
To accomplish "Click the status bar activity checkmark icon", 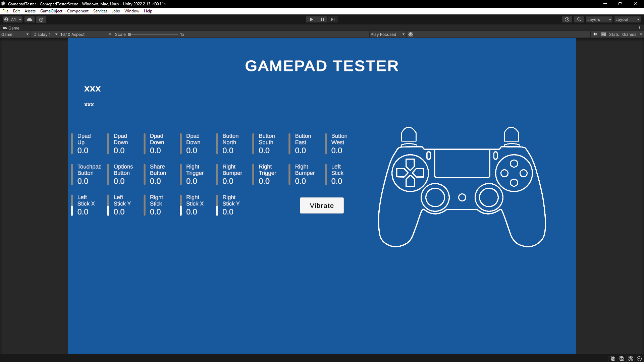I will coord(639,359).
